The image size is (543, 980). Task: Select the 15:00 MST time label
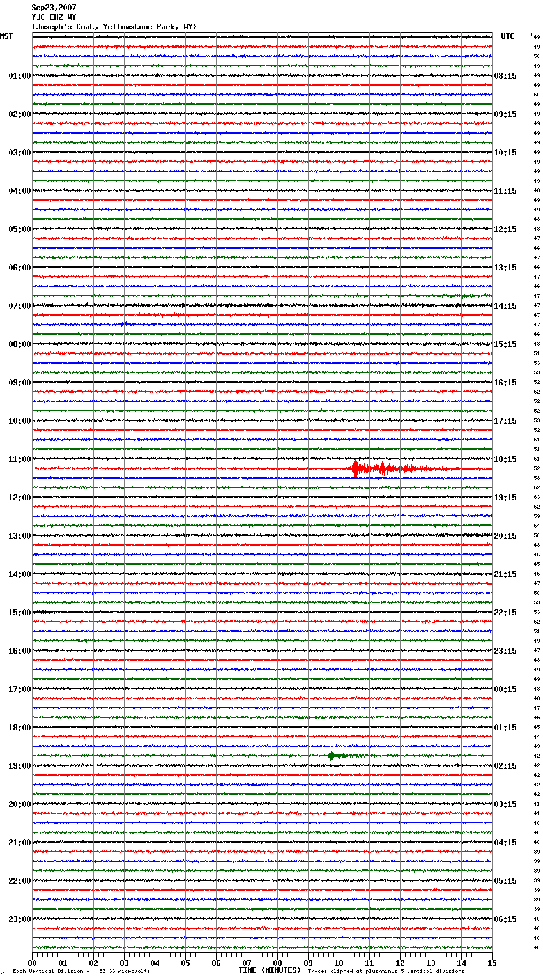[20, 613]
